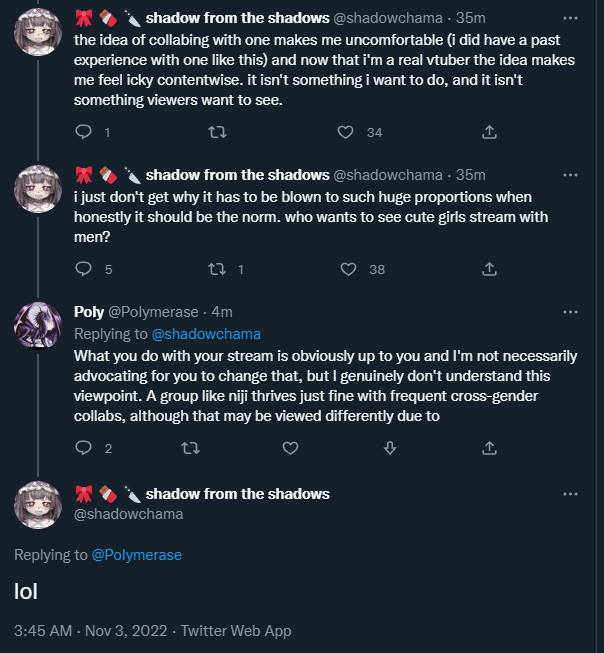
Task: Open replies on Poly's tweet
Action: [x=84, y=448]
